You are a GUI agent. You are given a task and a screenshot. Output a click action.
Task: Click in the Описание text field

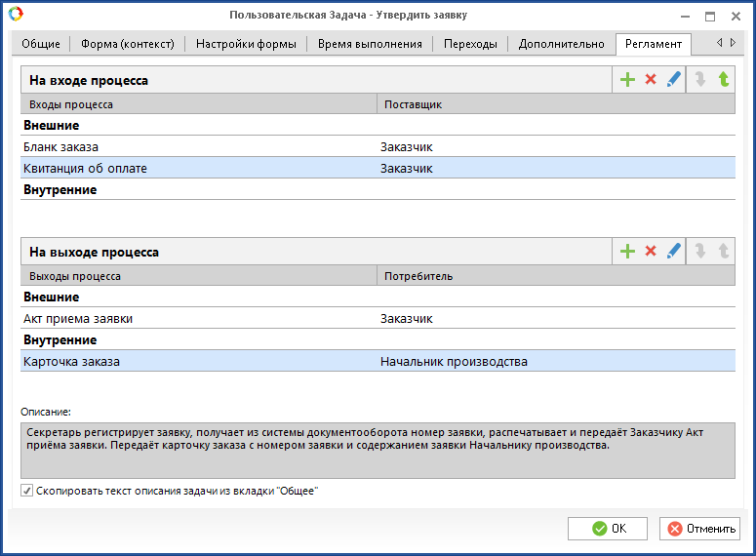(x=378, y=449)
